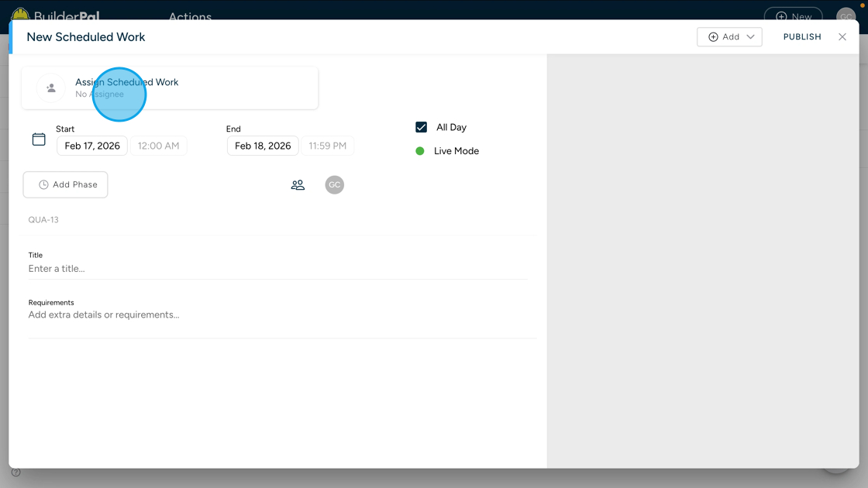Expand the Add dropdown
The width and height of the screenshot is (868, 488).
click(750, 36)
